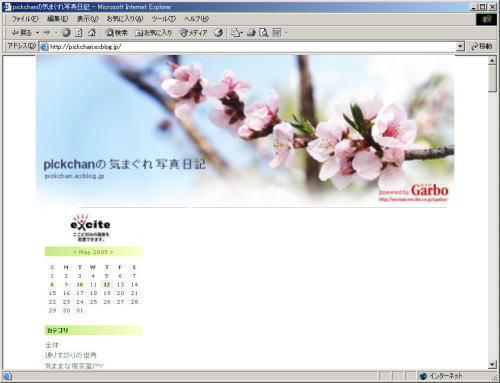Image resolution: width=500 pixels, height=383 pixels.
Task: Click the 気ままな喫茶室 category link
Action: pos(74,366)
